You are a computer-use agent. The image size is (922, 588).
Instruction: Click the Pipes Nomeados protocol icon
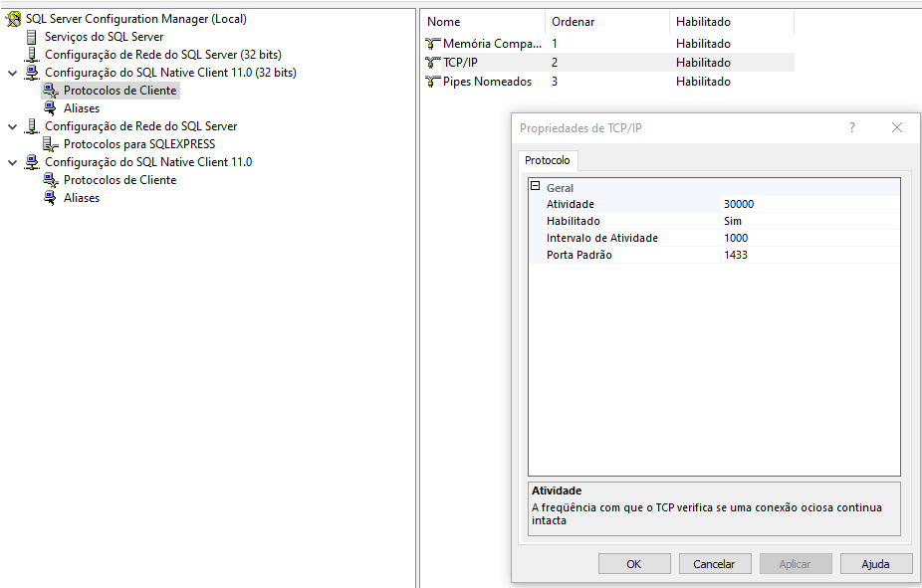pos(433,81)
